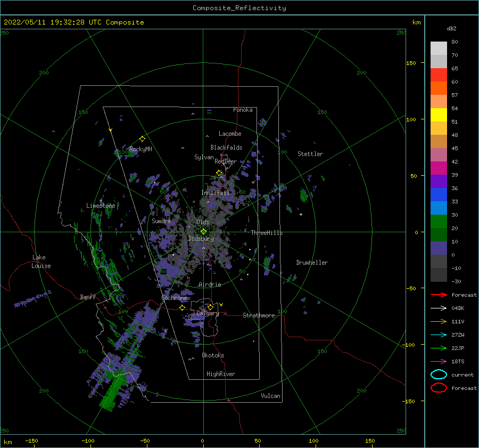The width and height of the screenshot is (479, 448).
Task: Select the pink 45 dBZ swatch
Action: coord(439,154)
